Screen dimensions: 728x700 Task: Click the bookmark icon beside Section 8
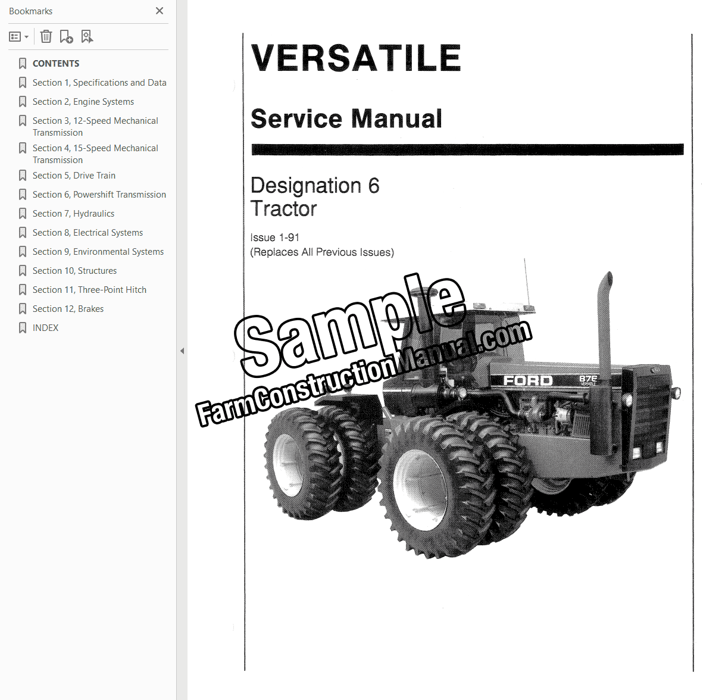tap(23, 233)
